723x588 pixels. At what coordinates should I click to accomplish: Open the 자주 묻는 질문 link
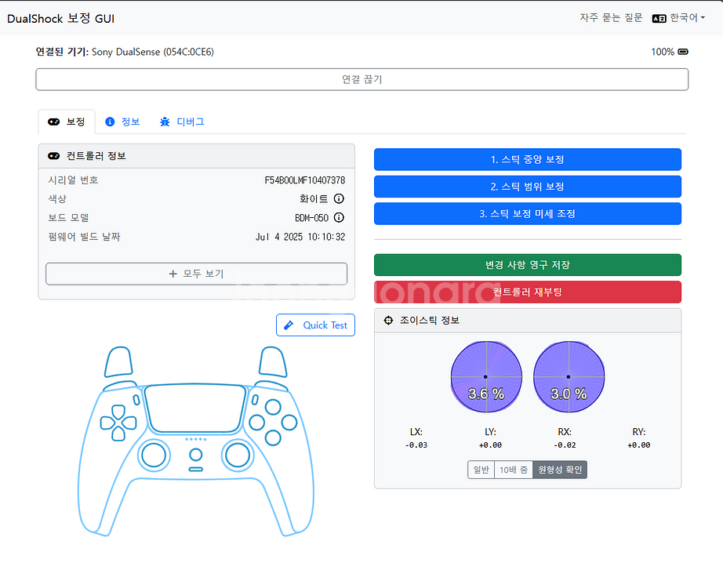610,18
